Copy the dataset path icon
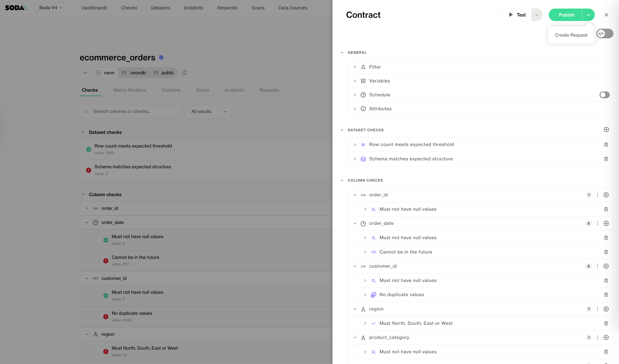 point(184,73)
